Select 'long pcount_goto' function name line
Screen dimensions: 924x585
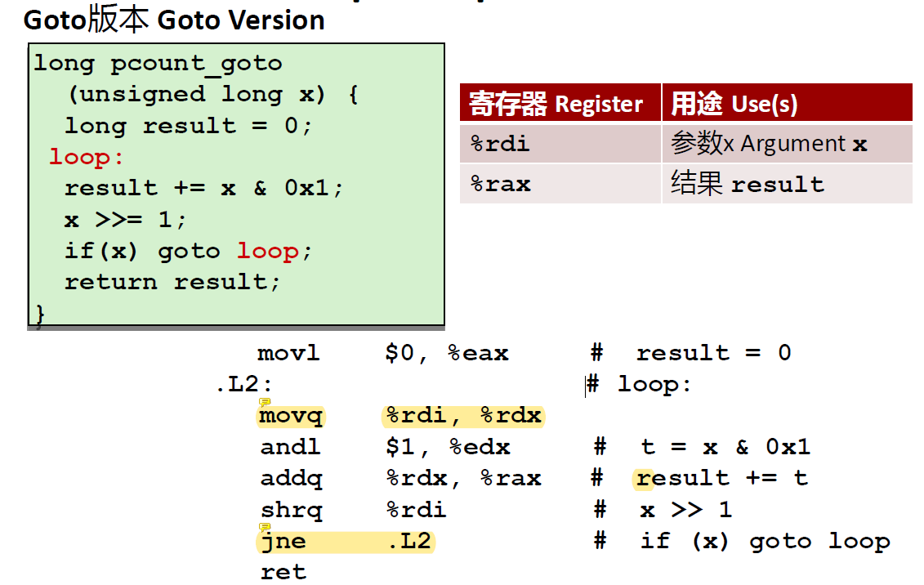click(x=158, y=63)
